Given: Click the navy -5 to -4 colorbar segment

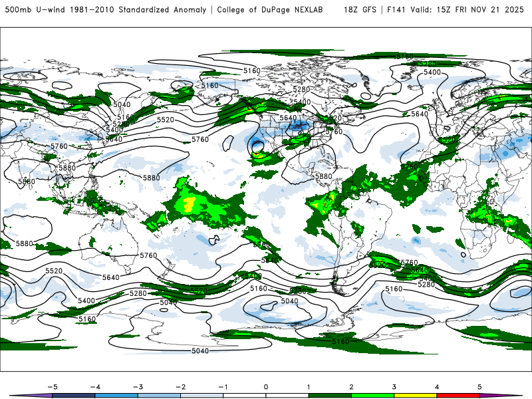Looking at the screenshot, I should 74,396.
